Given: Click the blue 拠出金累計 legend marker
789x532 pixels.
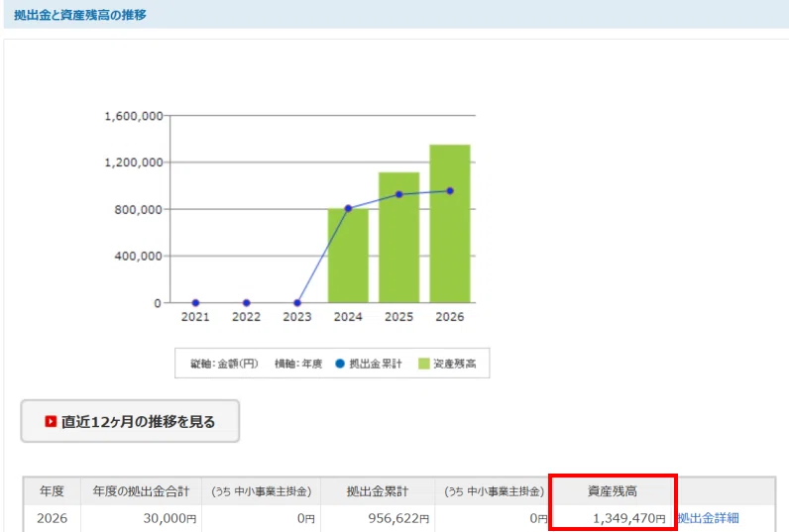Looking at the screenshot, I should tap(340, 363).
